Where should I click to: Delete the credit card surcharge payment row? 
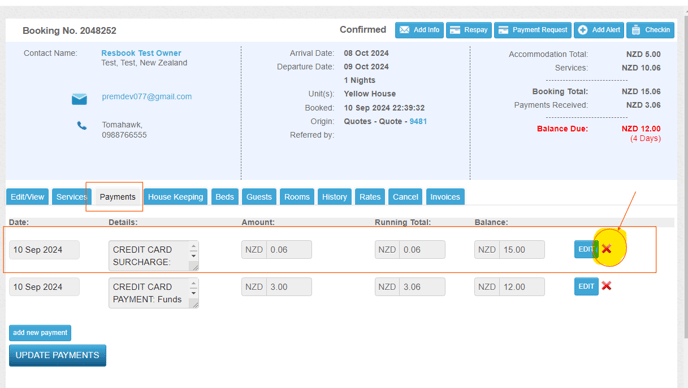(606, 249)
